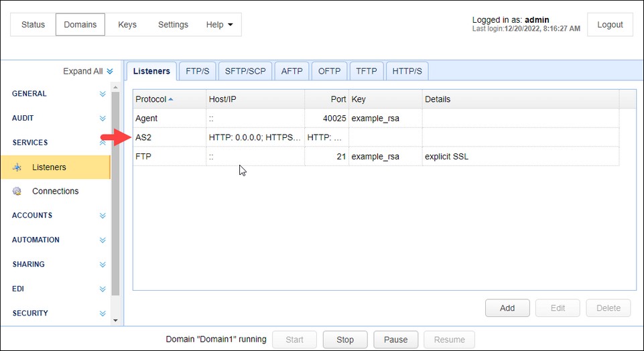Click the Connections gear icon in sidebar
644x351 pixels.
click(x=17, y=192)
